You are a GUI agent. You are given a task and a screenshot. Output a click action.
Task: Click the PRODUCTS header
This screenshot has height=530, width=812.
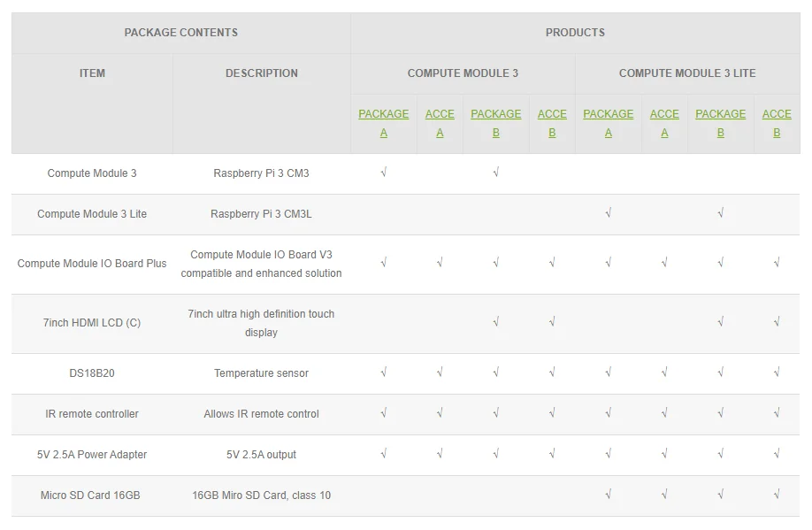point(575,33)
